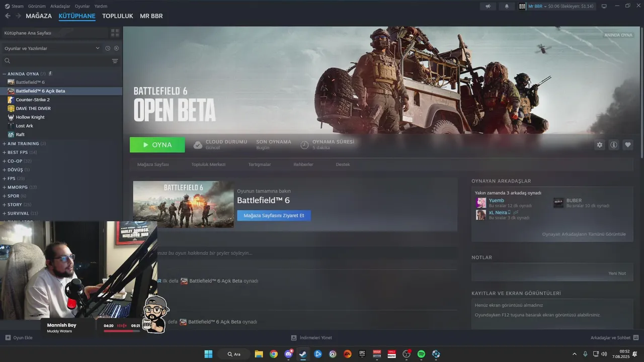Open the Battlefield 6 full game thumbnail

click(183, 204)
